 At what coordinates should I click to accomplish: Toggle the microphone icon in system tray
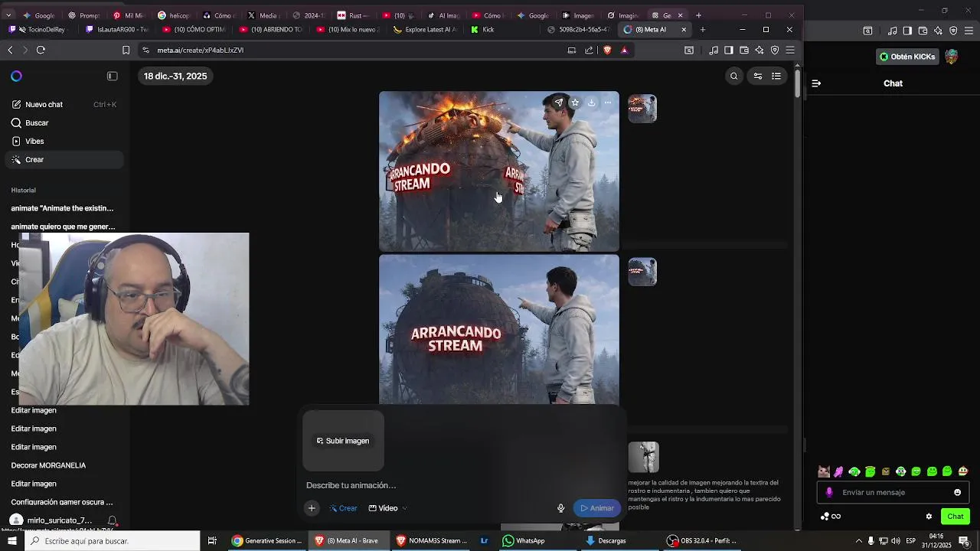pos(871,541)
